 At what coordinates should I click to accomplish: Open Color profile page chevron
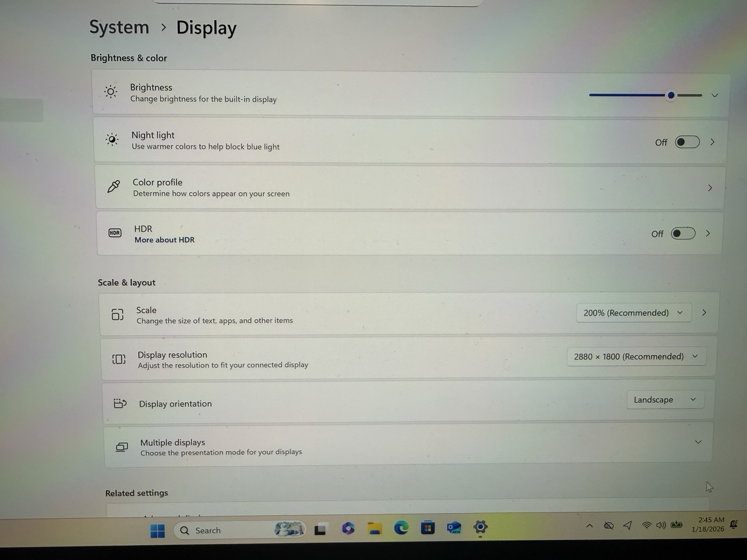710,188
